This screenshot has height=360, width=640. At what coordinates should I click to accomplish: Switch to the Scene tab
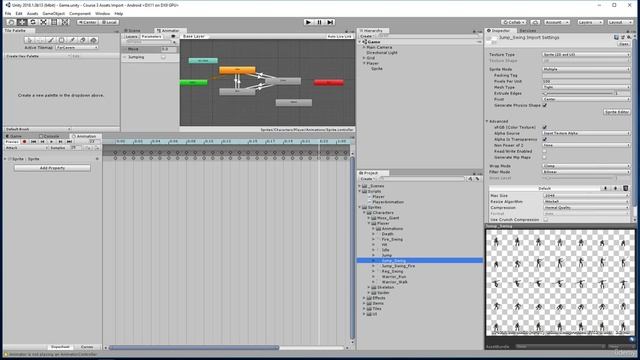tap(132, 31)
